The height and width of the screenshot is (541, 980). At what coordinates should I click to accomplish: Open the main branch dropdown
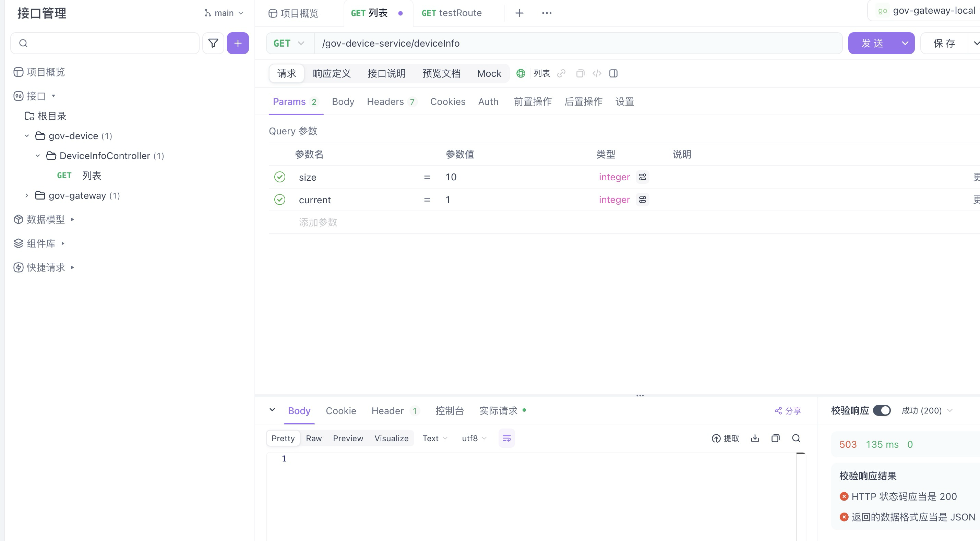pyautogui.click(x=224, y=13)
